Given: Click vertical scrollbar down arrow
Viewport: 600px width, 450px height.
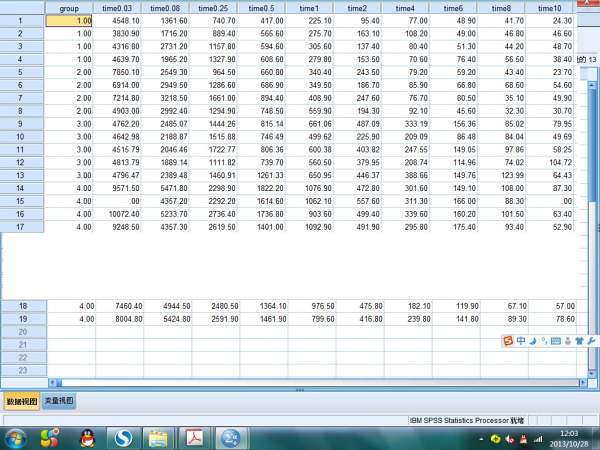Looking at the screenshot, I should pos(592,373).
